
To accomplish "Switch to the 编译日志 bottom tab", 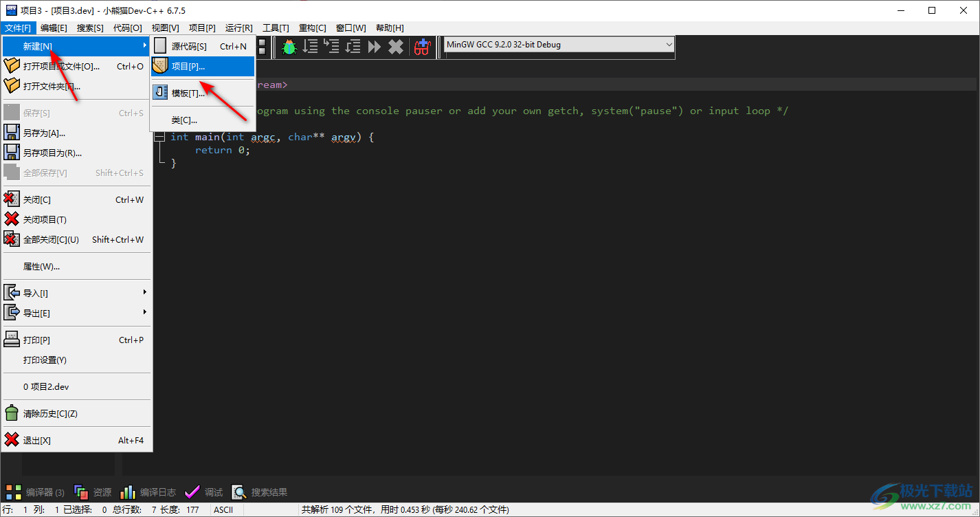I will coord(148,492).
